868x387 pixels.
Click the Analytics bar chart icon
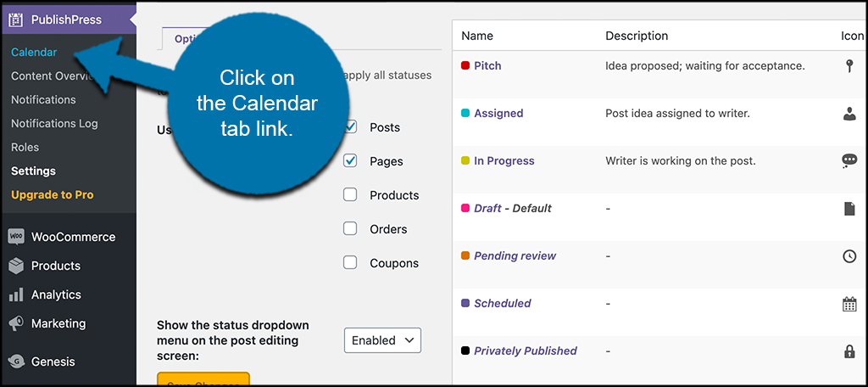pos(15,295)
